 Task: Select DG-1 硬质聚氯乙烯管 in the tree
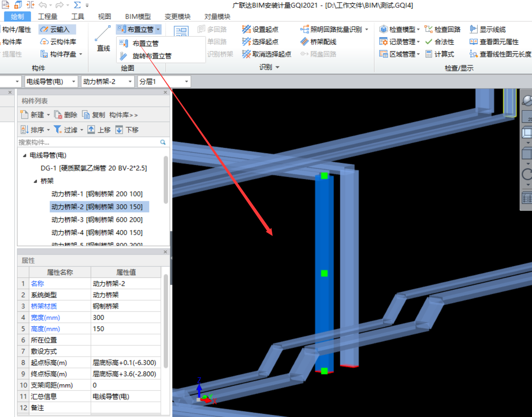pos(94,168)
